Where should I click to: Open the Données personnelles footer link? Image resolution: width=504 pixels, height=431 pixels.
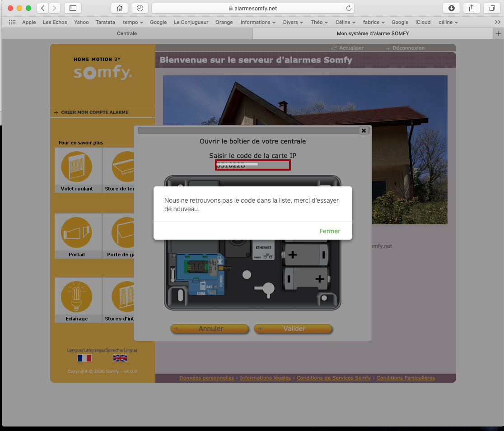206,378
